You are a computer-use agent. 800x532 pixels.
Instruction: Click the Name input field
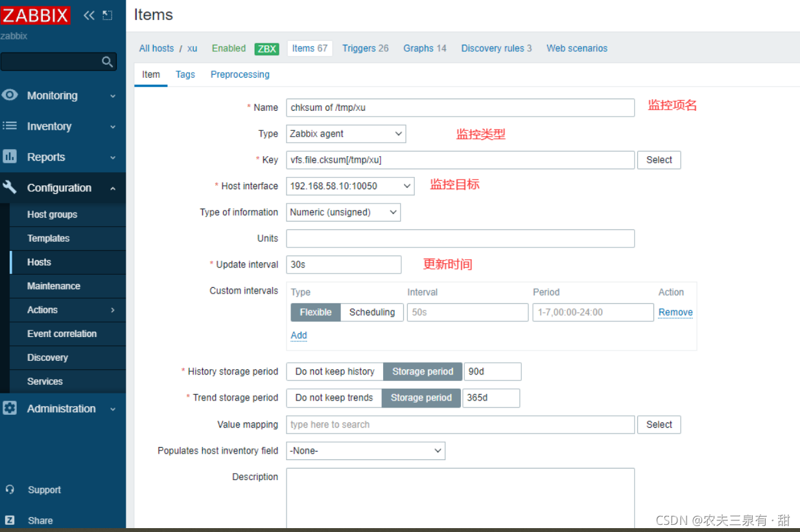[x=460, y=108]
